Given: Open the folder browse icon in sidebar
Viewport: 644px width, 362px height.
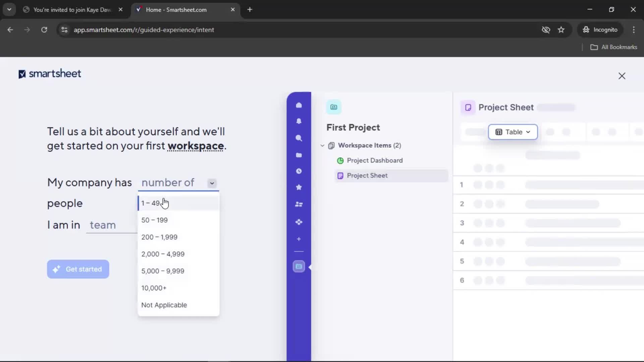Looking at the screenshot, I should [x=299, y=155].
